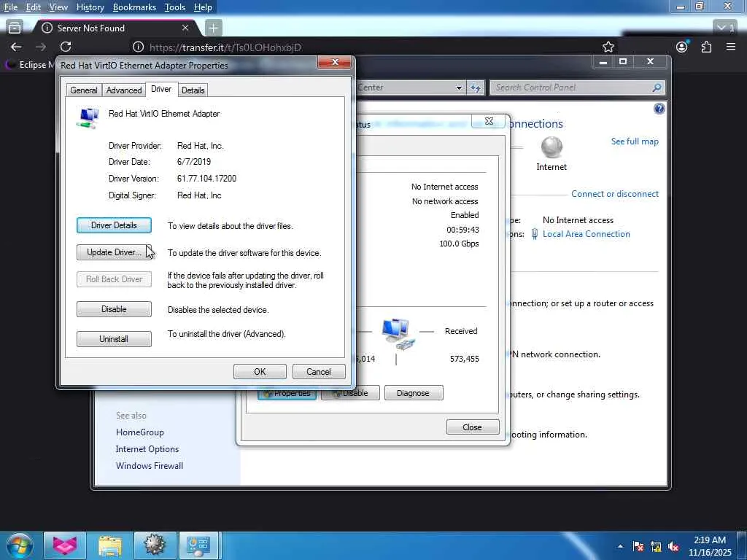Screen dimensions: 747x560
Task: Close the connection status window with its X
Action: click(489, 121)
